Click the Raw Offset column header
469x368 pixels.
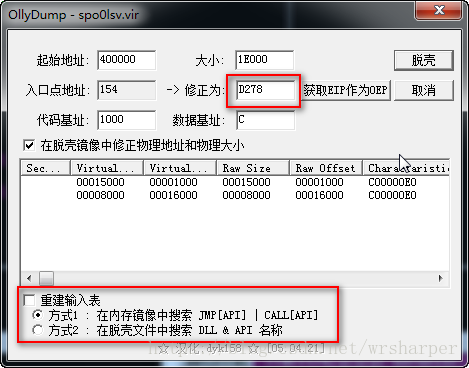[326, 168]
